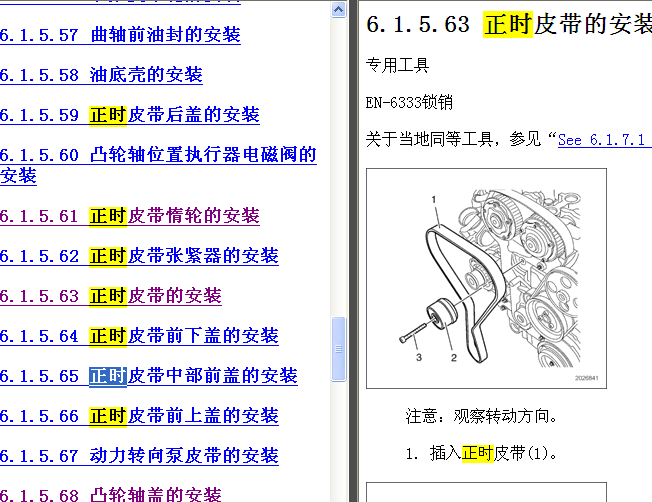
Task: Click the note 注意：观察转动方向。
Action: (482, 416)
